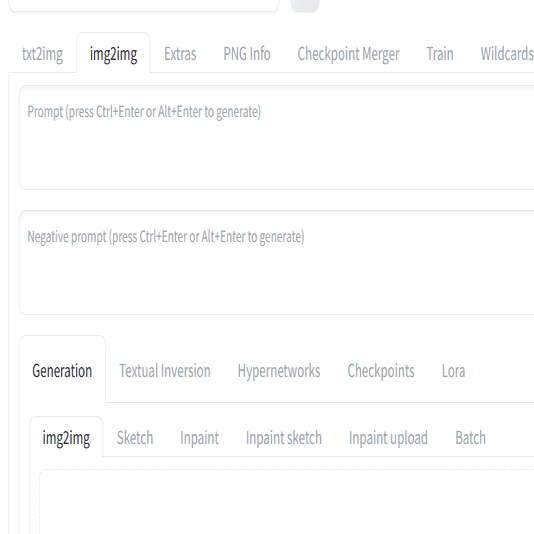The image size is (534, 534).
Task: Open the Batch tab
Action: [470, 438]
